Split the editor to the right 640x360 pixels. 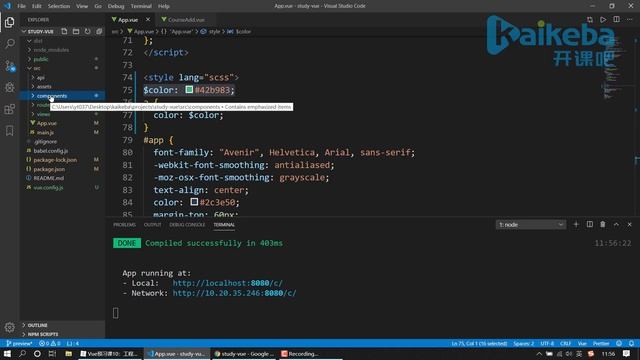point(616,19)
